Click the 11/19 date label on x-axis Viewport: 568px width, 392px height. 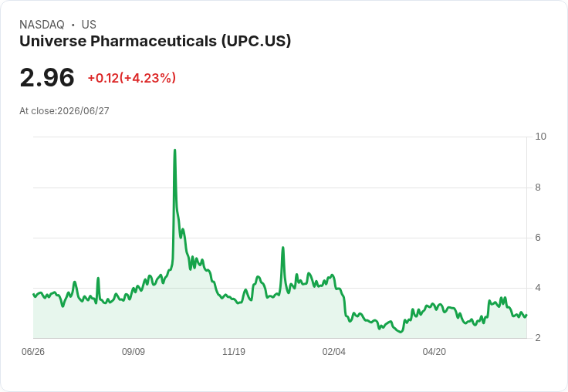click(x=234, y=351)
